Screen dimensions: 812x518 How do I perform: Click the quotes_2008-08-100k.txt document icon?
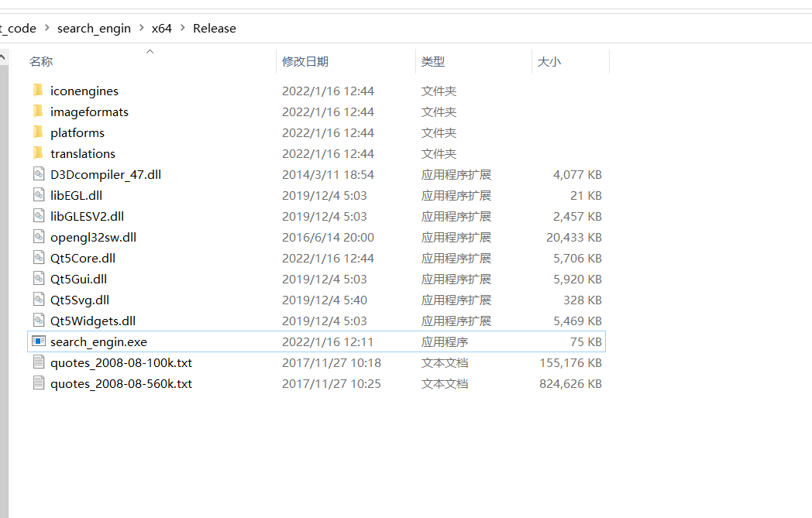[x=38, y=362]
